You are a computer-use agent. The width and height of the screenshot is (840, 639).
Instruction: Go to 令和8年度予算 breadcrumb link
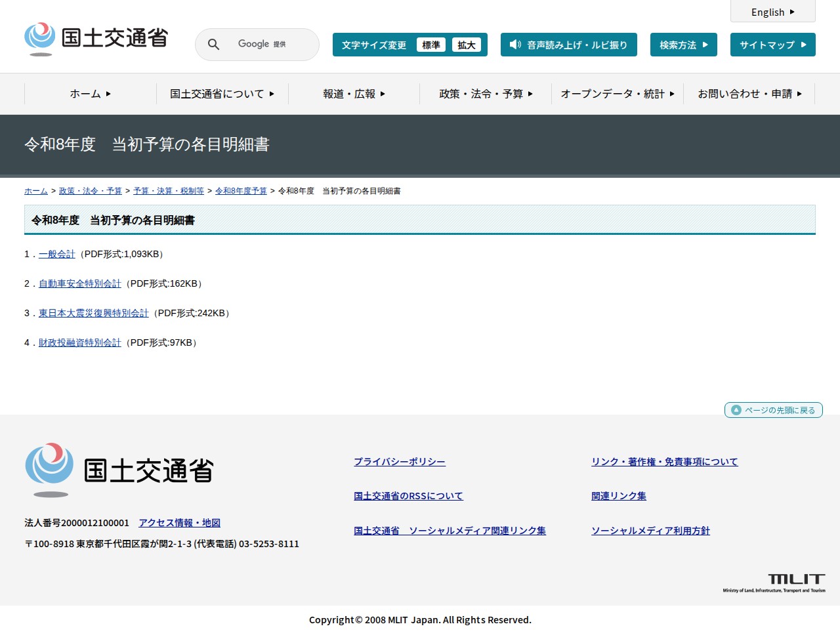(x=241, y=191)
